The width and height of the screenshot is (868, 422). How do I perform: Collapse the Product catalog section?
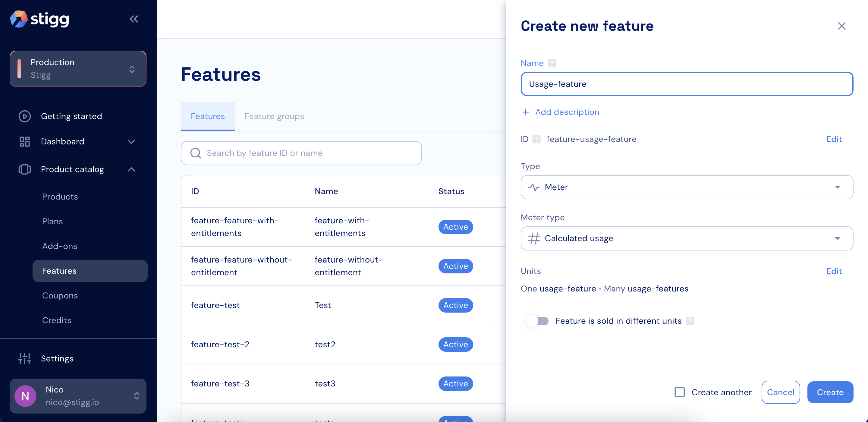coord(131,169)
